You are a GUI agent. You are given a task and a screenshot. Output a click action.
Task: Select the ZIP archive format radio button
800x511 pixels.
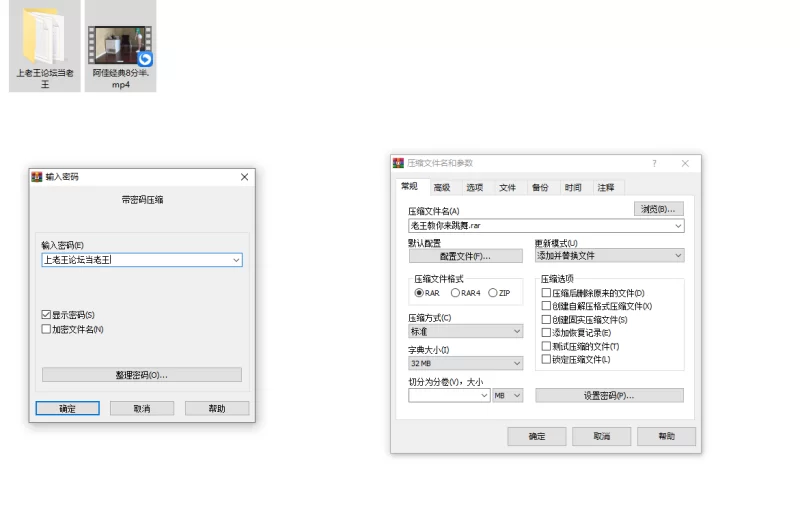[x=492, y=293]
